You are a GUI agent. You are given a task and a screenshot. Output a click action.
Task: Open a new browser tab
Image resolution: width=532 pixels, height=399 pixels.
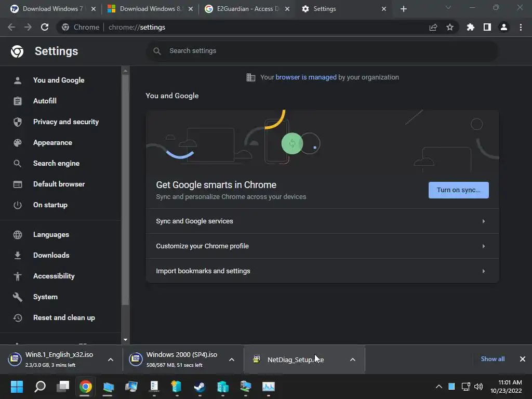point(403,9)
